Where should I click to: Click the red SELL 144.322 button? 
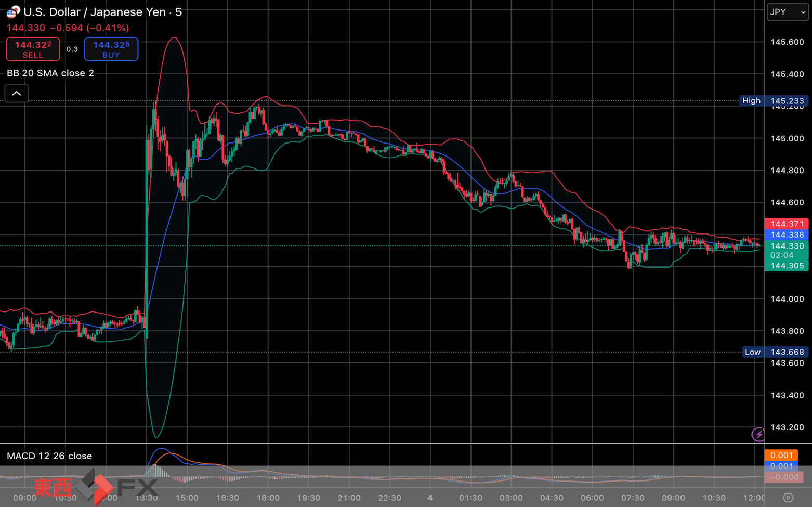33,49
